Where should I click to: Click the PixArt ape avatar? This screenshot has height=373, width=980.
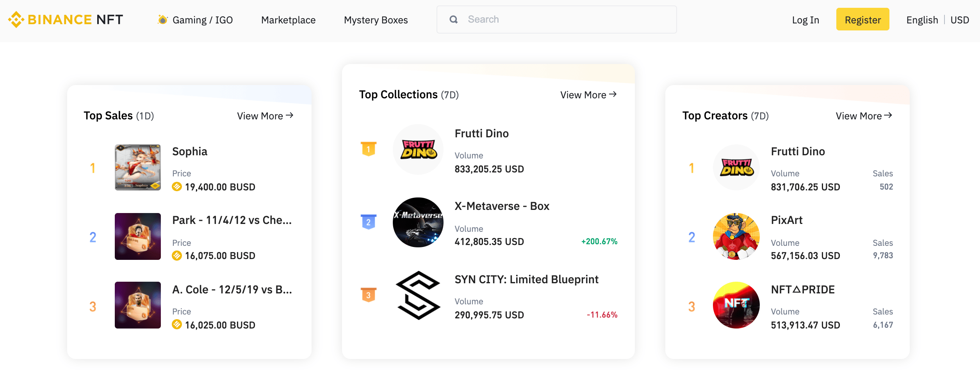tap(736, 236)
